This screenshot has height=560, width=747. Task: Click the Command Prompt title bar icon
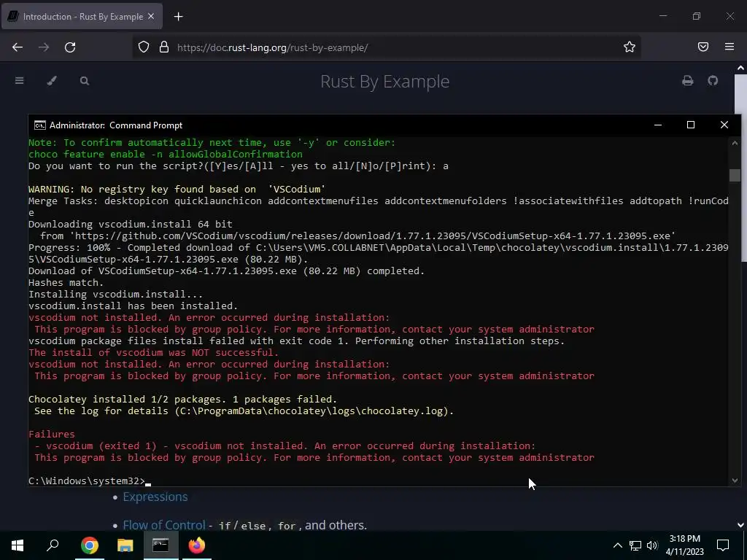point(39,125)
